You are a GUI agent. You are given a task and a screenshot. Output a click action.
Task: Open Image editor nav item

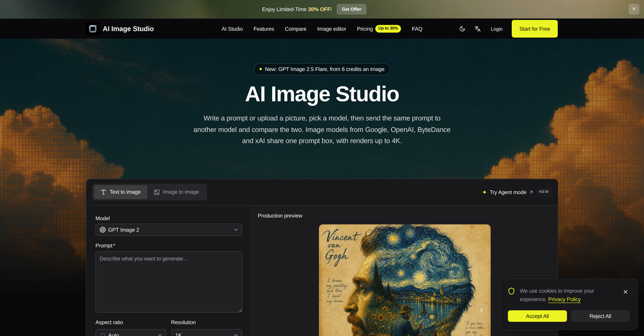(x=331, y=29)
